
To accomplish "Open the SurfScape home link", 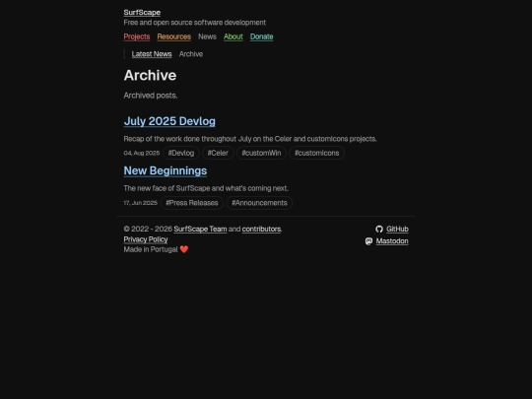I will click(x=142, y=13).
